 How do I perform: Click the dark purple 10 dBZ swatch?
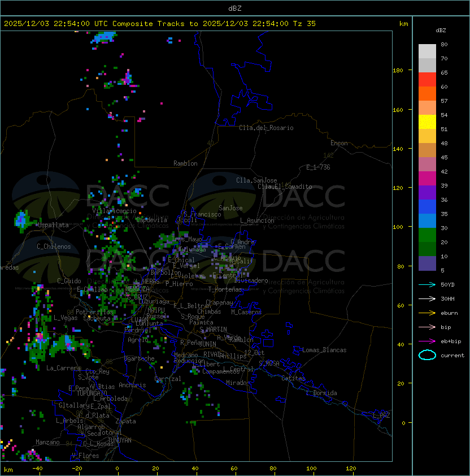[427, 263]
